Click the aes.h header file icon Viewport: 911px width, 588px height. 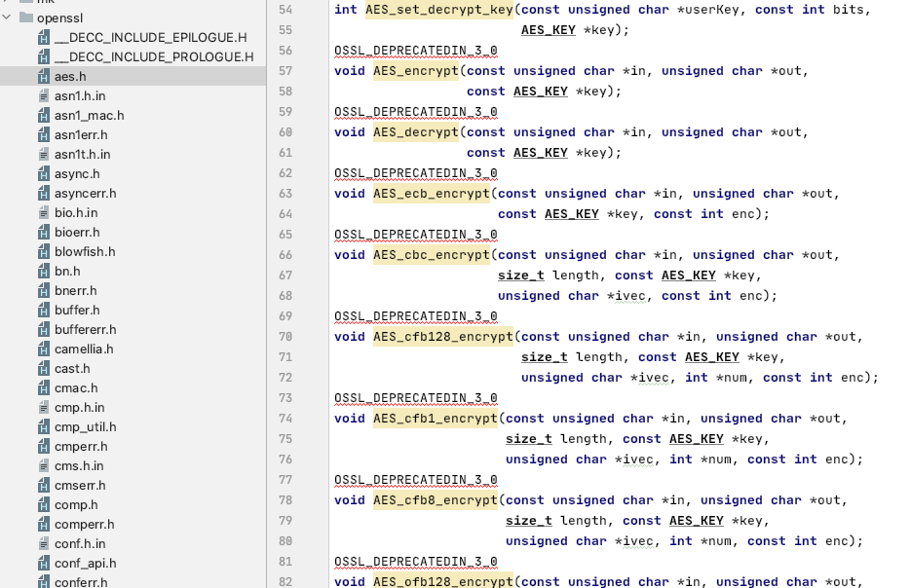[44, 76]
